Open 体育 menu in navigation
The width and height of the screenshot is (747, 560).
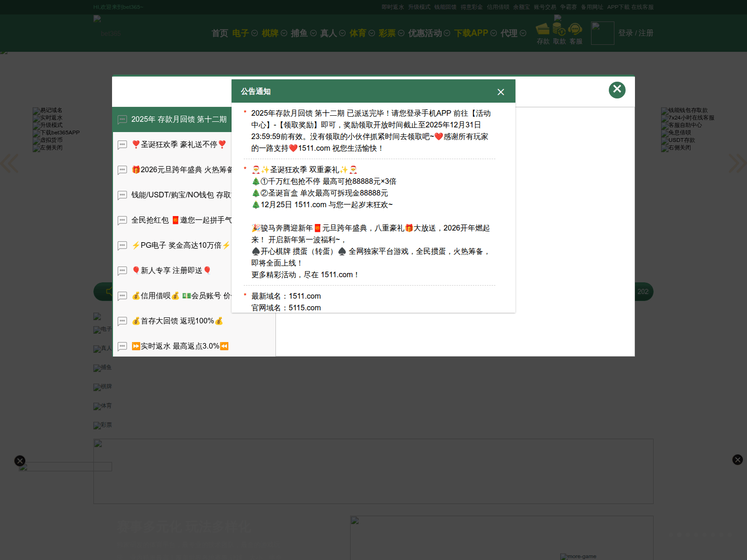tap(358, 33)
